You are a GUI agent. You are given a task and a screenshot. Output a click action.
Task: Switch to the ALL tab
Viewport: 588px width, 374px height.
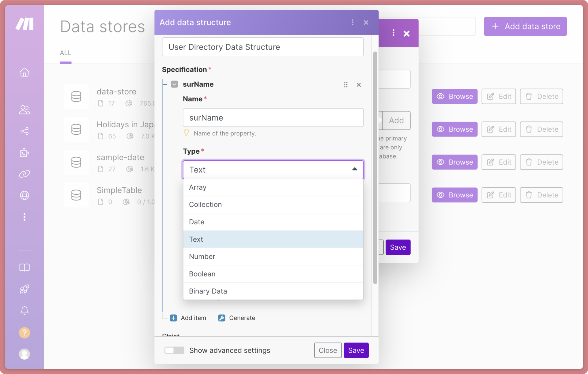(65, 53)
